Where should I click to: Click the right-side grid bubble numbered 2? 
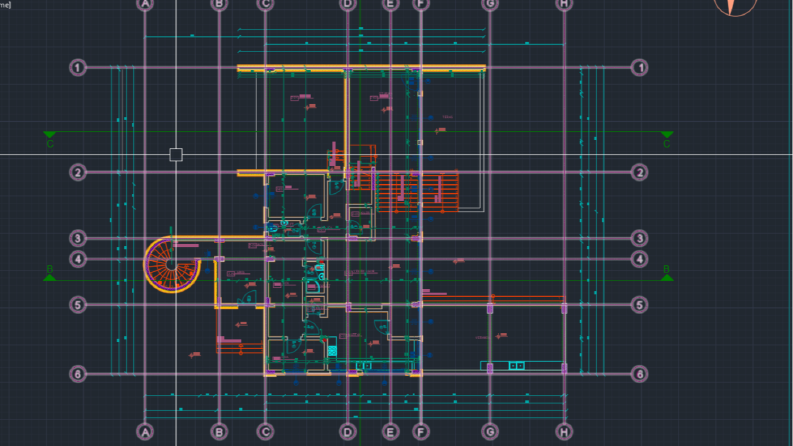(640, 172)
